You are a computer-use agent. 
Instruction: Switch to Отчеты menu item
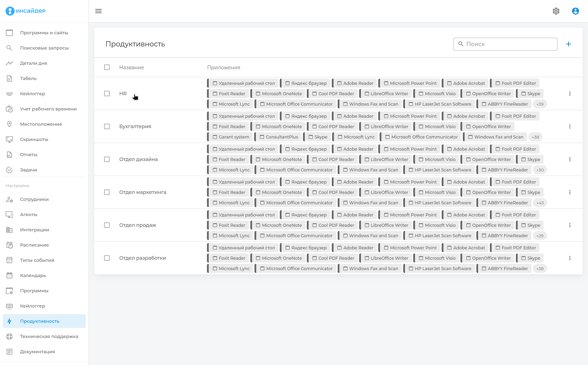(28, 154)
